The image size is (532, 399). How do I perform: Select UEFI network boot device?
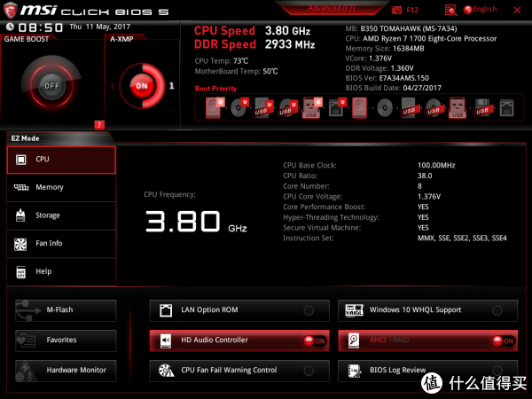(x=337, y=107)
